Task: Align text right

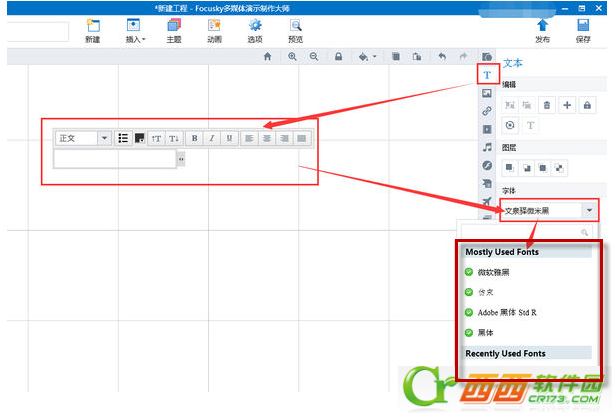Action: coord(284,139)
